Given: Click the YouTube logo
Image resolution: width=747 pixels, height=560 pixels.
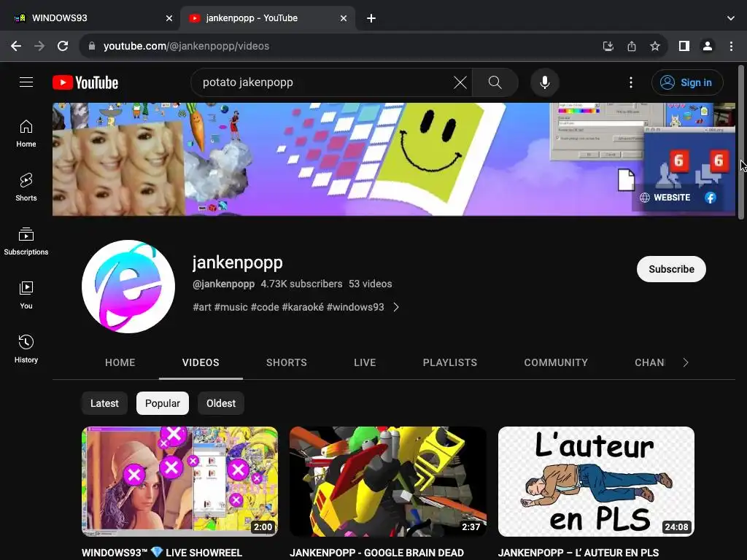Looking at the screenshot, I should [85, 82].
